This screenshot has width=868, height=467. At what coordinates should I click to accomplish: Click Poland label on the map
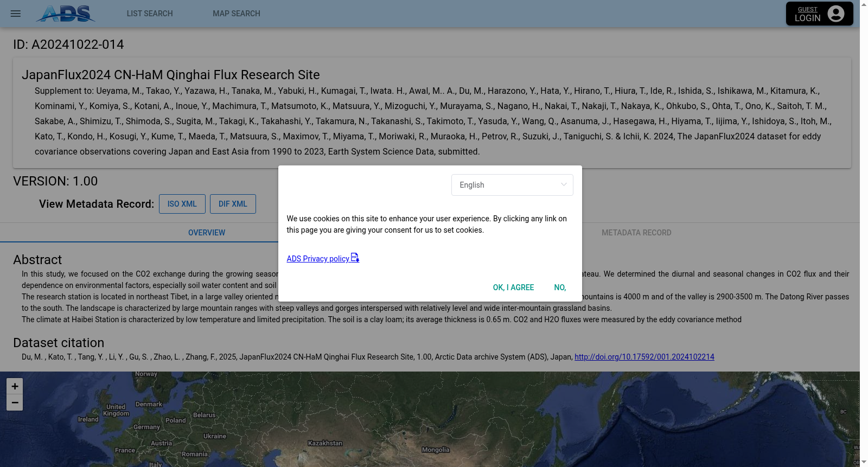(x=176, y=420)
